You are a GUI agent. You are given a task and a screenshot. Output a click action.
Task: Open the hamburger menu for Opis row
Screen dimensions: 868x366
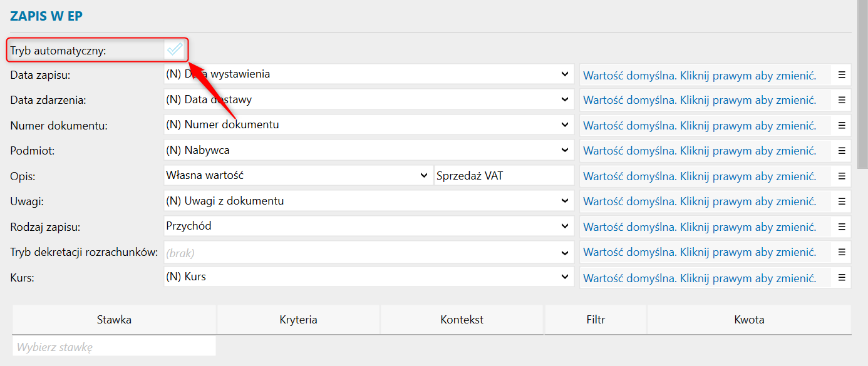841,176
